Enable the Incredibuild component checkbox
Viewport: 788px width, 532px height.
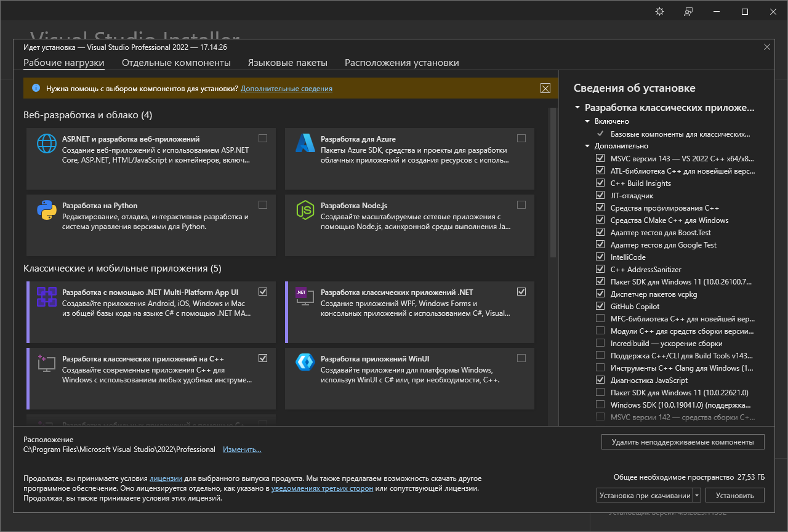[600, 343]
